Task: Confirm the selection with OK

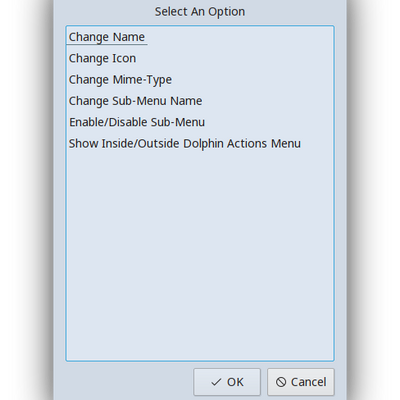Action: click(x=227, y=382)
